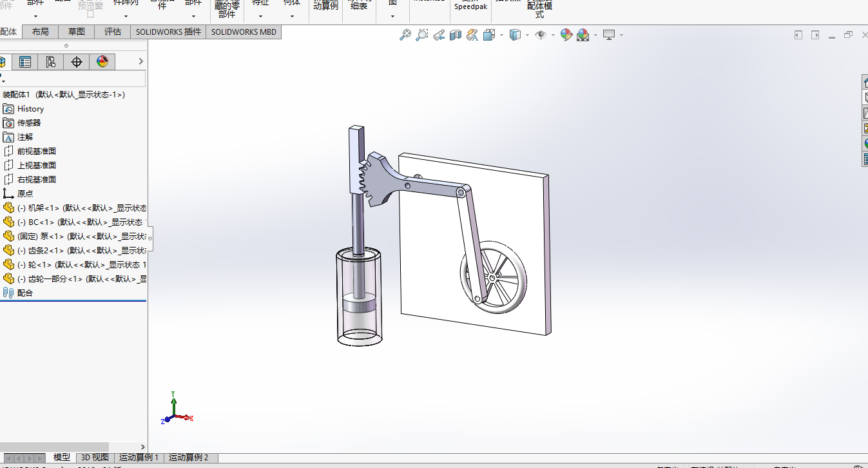Viewport: 868px width, 468px height.
Task: Click the 注解 annotations folder icon
Action: 8,137
